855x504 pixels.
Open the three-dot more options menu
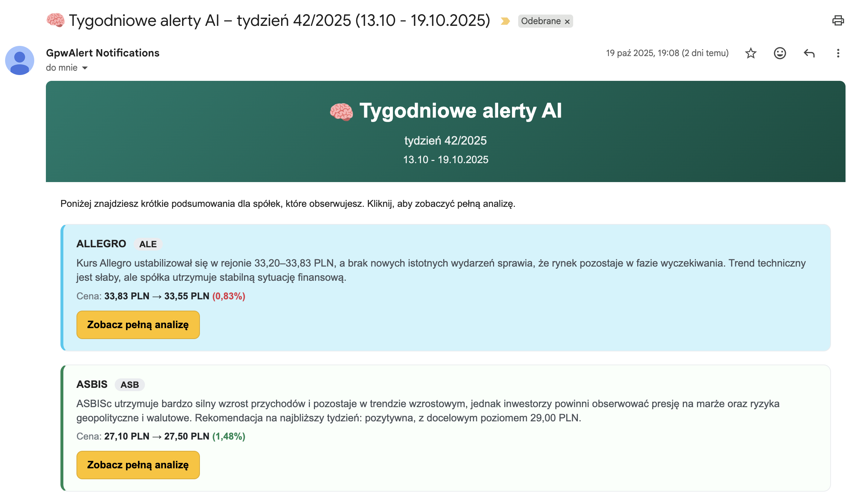[838, 53]
